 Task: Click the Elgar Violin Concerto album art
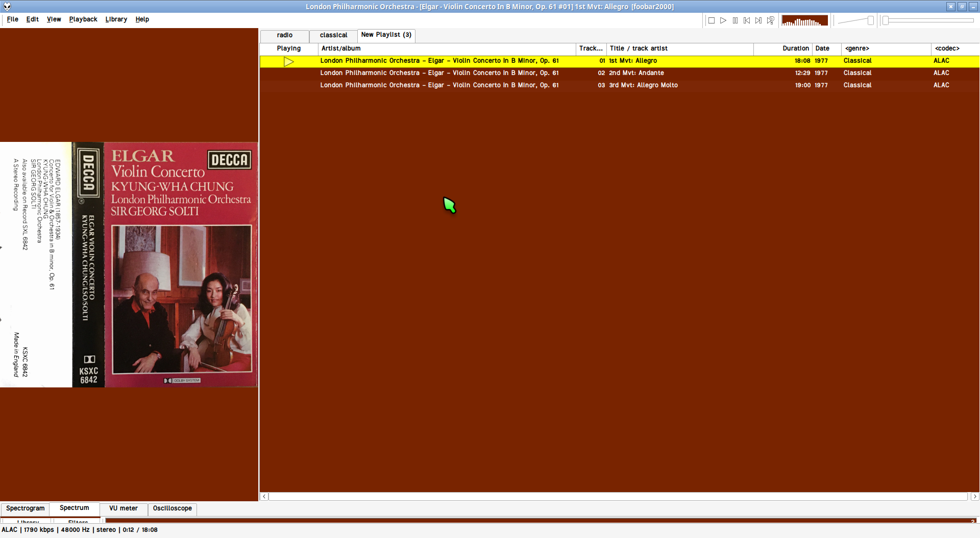(x=129, y=264)
